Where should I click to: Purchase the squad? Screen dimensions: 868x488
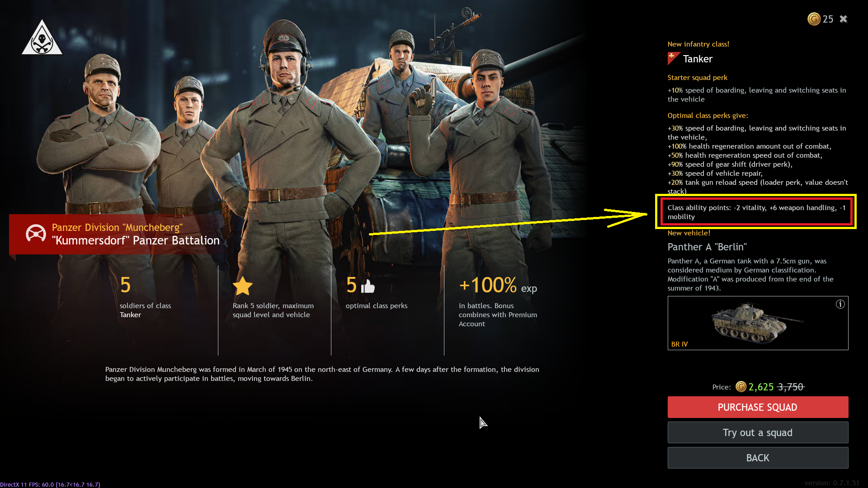click(758, 407)
